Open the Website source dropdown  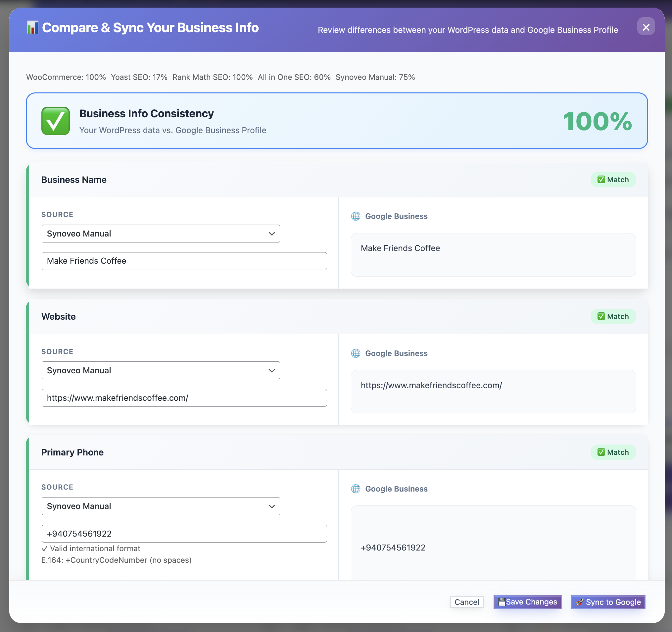(161, 370)
